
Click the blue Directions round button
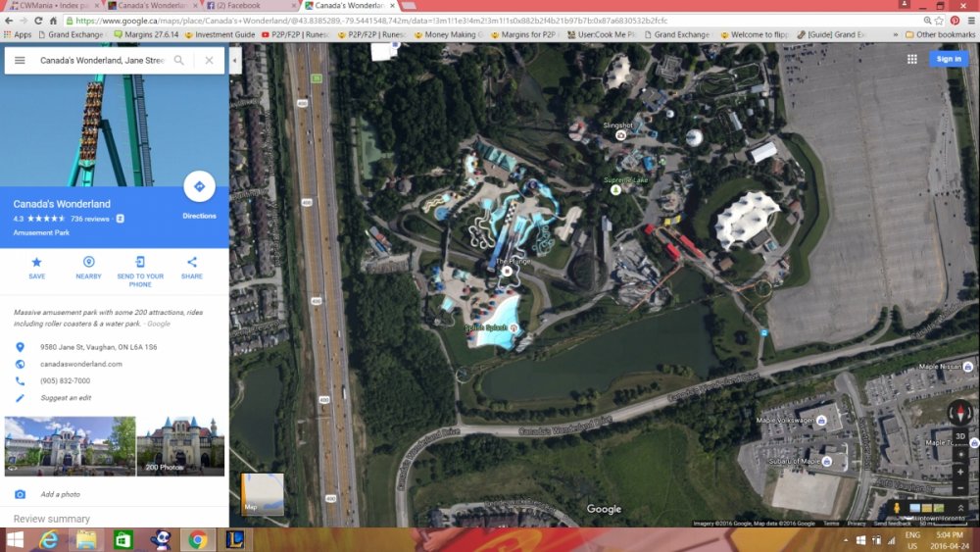(199, 186)
